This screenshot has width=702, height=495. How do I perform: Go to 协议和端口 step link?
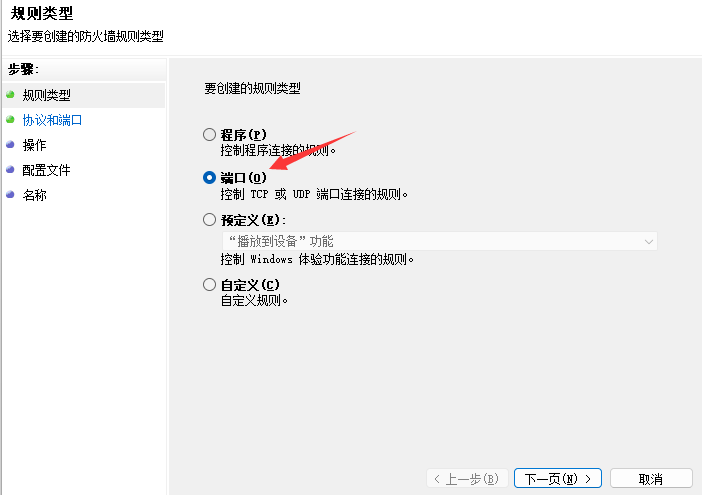click(x=52, y=120)
